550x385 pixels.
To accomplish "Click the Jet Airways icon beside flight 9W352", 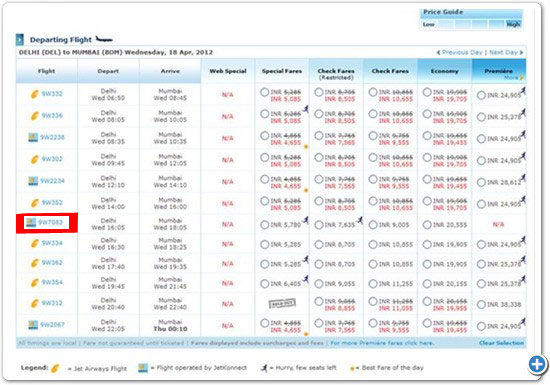I will (34, 203).
